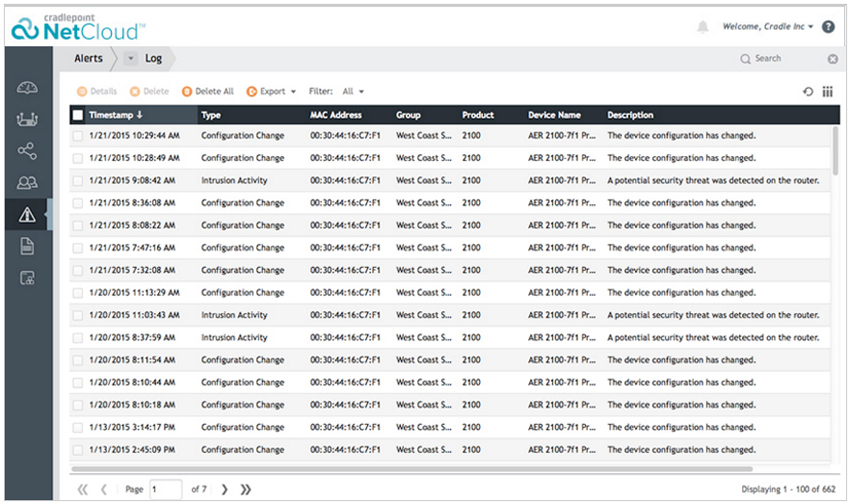The height and width of the screenshot is (504, 850).
Task: Open the Devices router icon in sidebar
Action: tap(27, 119)
